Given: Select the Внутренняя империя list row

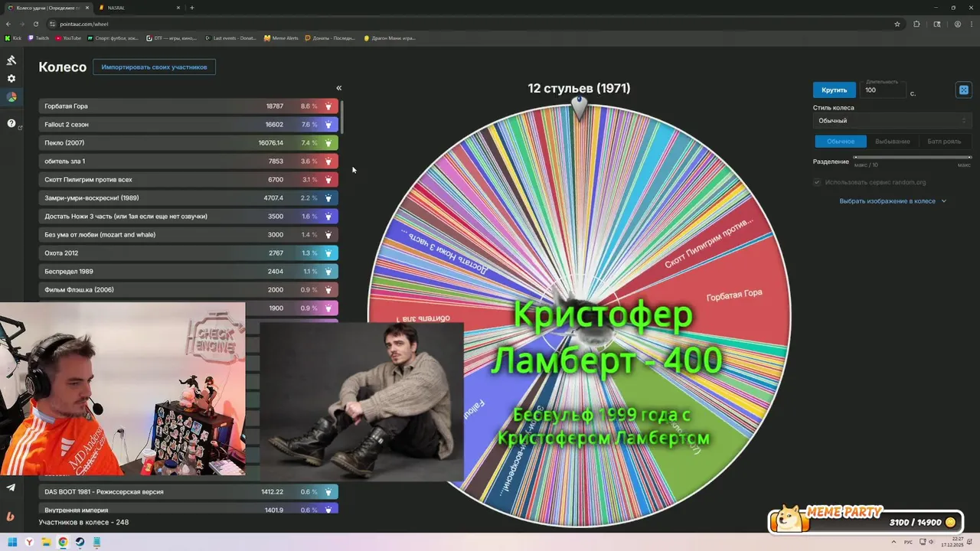Looking at the screenshot, I should (x=188, y=510).
